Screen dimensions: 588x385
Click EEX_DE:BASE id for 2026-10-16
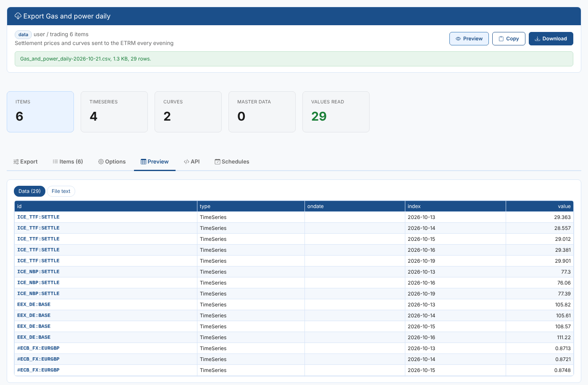click(x=34, y=338)
